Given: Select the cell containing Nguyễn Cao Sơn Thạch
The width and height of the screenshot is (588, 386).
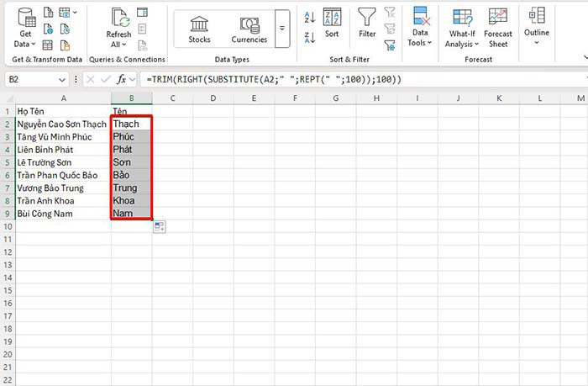Looking at the screenshot, I should (61, 124).
